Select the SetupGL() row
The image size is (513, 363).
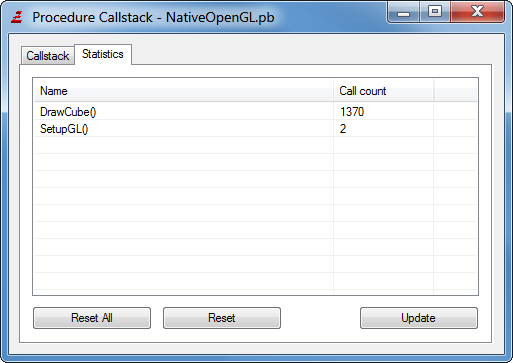255,129
